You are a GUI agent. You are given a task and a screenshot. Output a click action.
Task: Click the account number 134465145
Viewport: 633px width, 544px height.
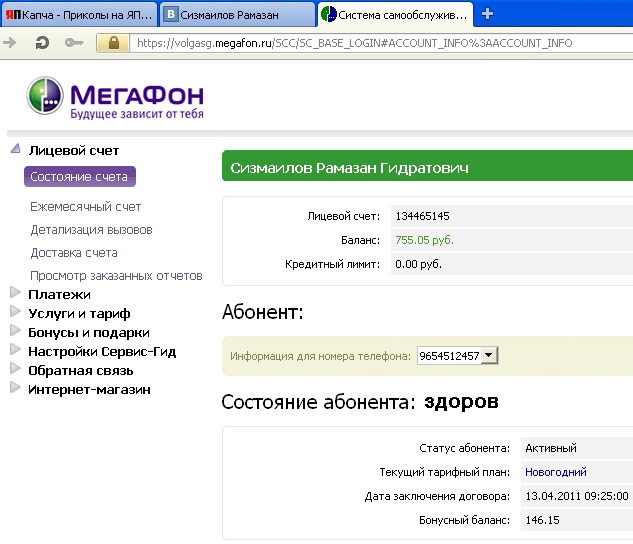[x=422, y=216]
